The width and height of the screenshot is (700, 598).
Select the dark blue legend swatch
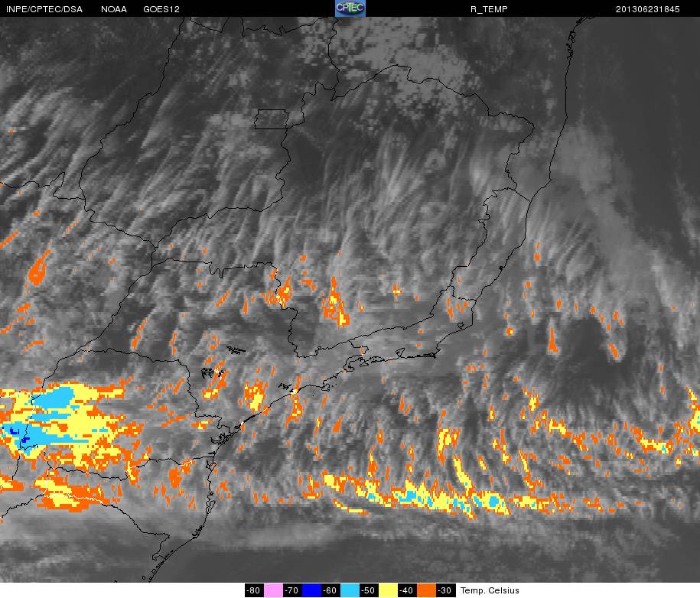pyautogui.click(x=311, y=590)
